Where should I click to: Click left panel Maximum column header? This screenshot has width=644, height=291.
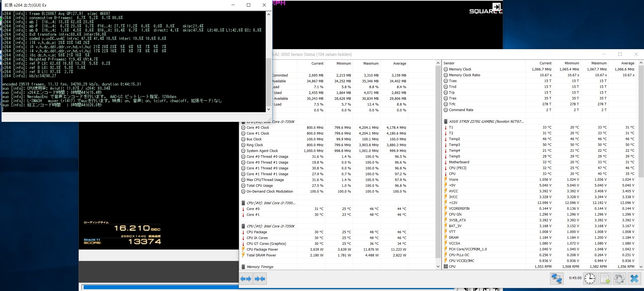point(366,63)
